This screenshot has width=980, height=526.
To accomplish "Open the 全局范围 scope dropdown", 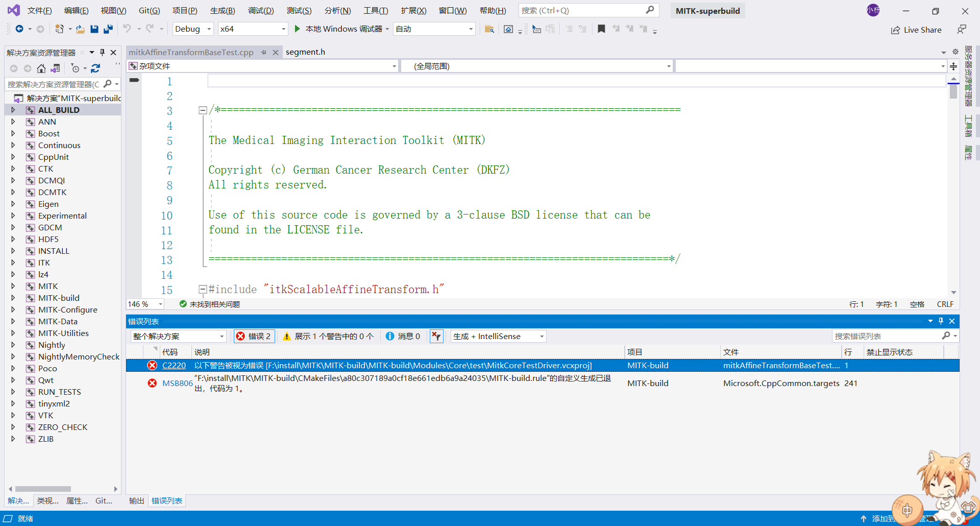I will point(536,66).
